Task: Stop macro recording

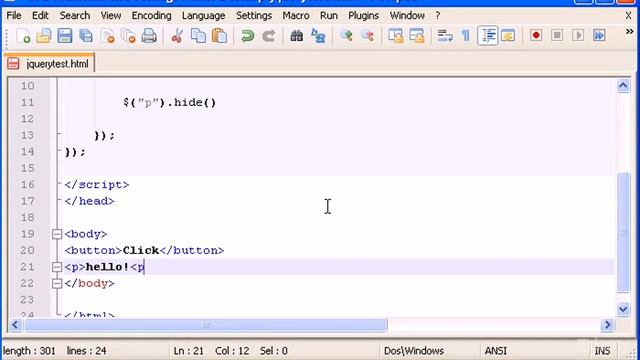Action: [x=557, y=36]
